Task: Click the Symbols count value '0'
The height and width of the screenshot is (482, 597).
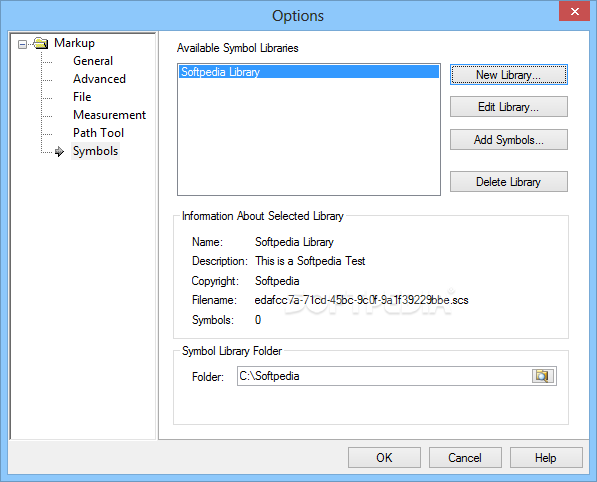Action: click(x=258, y=320)
